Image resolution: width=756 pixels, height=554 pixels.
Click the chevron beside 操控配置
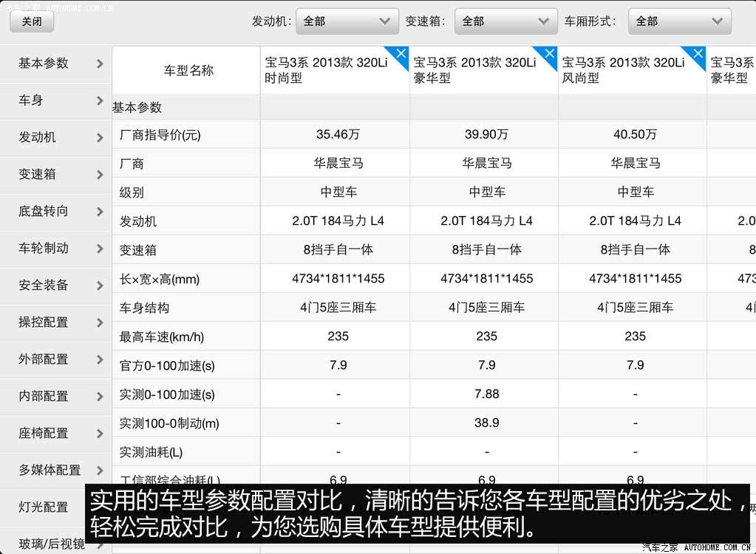(100, 322)
